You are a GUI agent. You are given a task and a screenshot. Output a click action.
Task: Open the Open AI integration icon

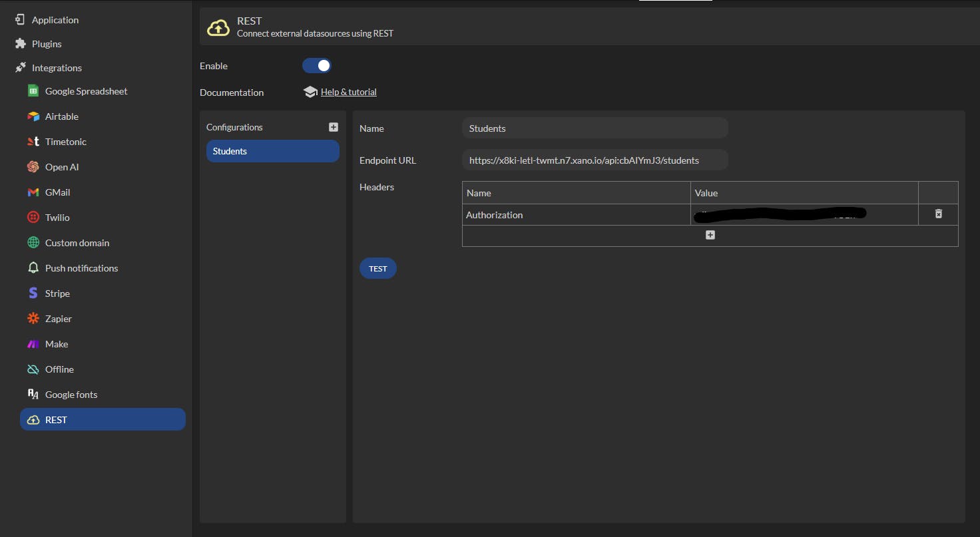point(33,167)
